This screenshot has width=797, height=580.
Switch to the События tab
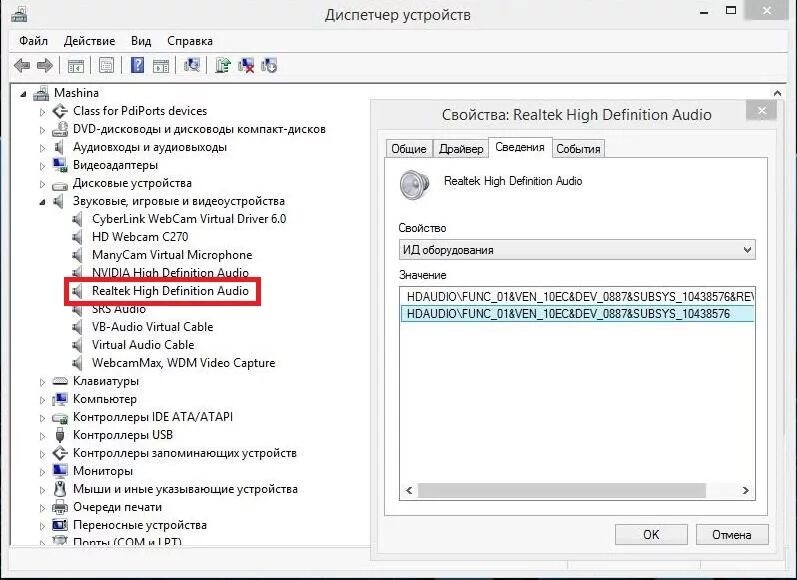pyautogui.click(x=578, y=149)
